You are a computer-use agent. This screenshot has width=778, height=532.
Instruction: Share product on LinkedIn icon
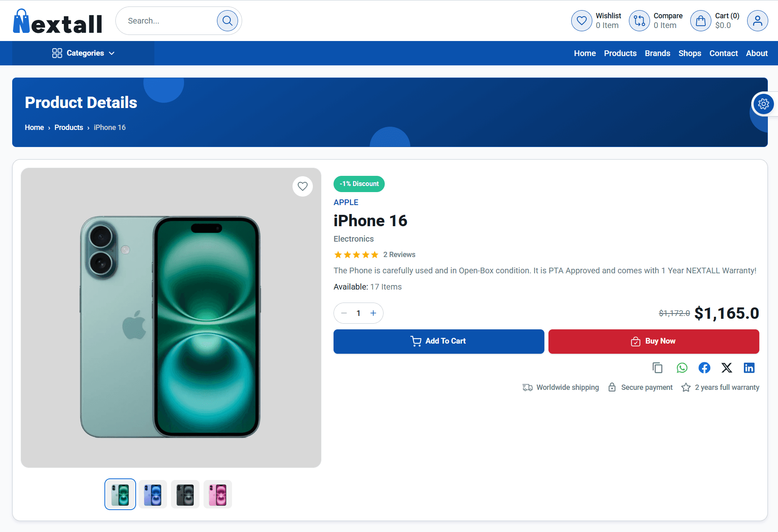[x=749, y=368]
